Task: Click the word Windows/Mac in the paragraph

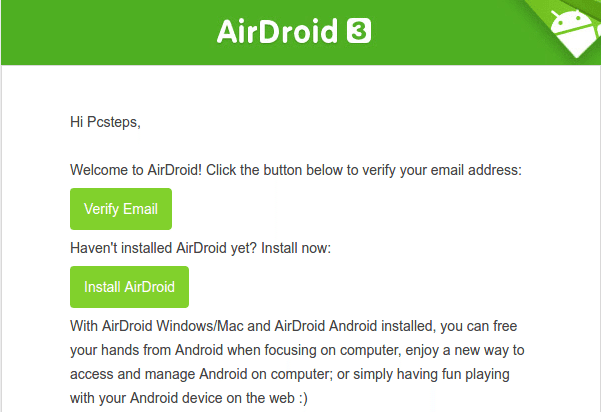Action: [x=200, y=326]
